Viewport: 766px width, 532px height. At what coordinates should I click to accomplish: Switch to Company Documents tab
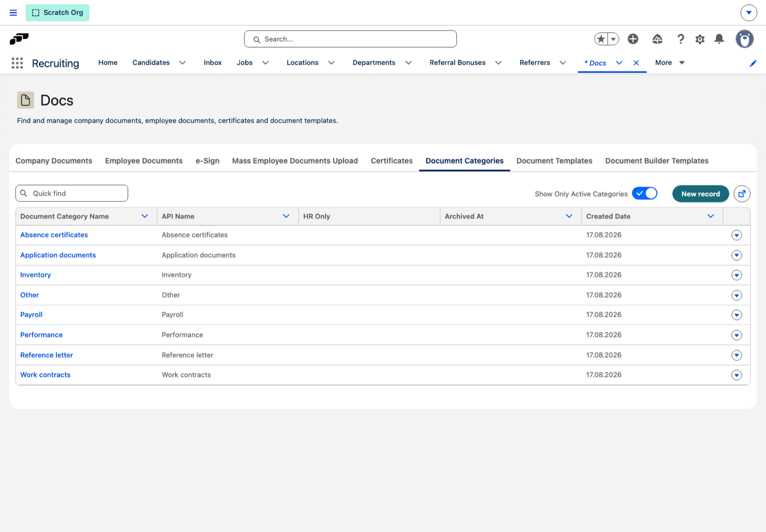(x=54, y=161)
